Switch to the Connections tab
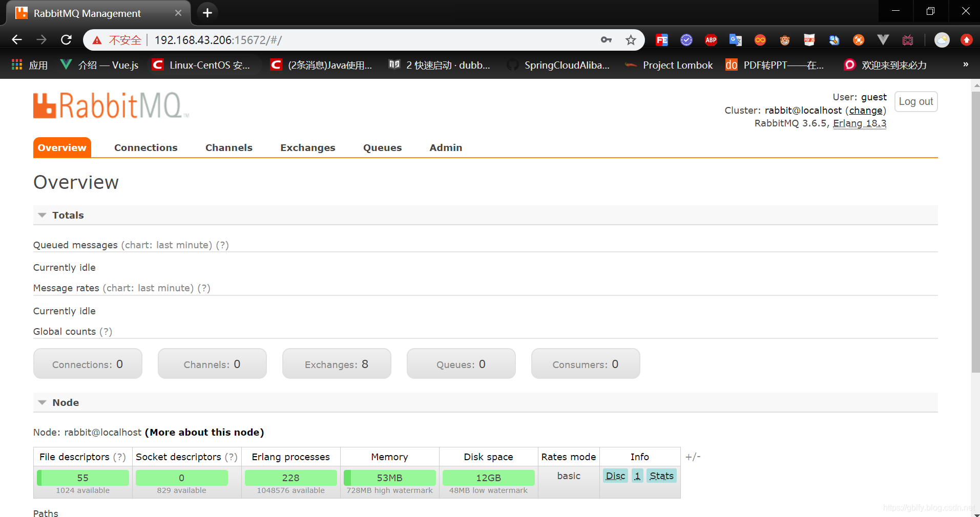 pos(146,147)
